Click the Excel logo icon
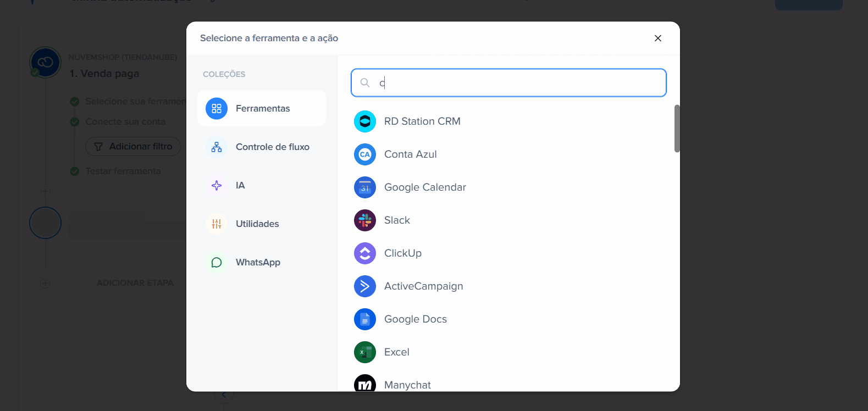 click(x=365, y=352)
